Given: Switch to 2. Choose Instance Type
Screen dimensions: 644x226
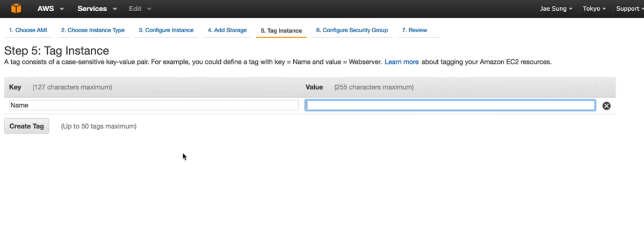Looking at the screenshot, I should click(x=93, y=31).
